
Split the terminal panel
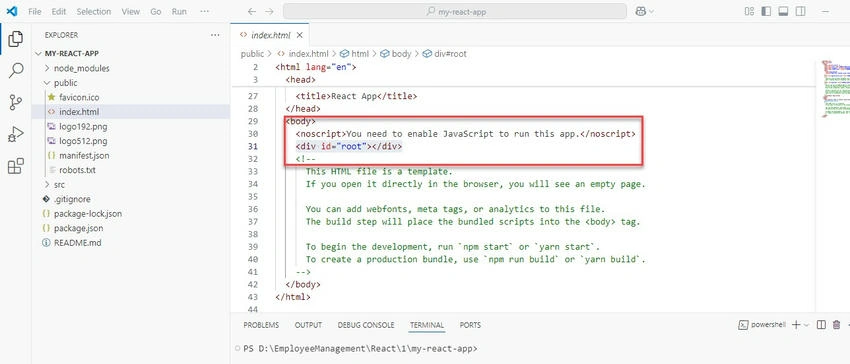(821, 324)
